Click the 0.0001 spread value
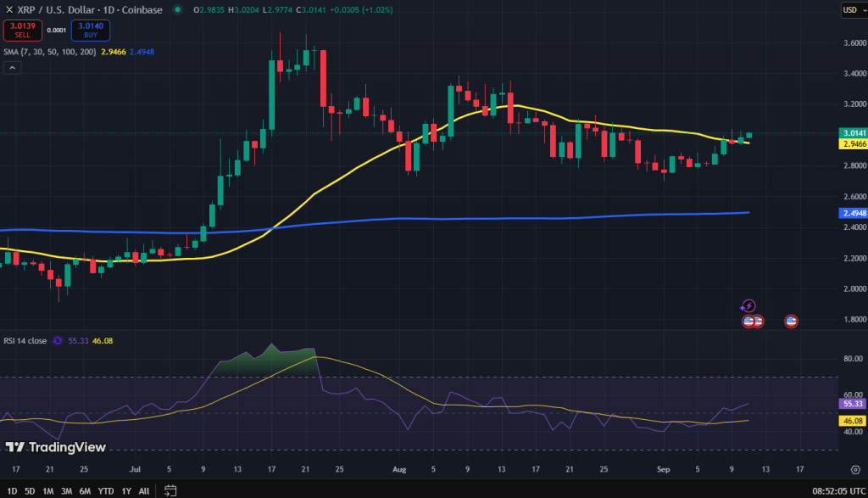The image size is (868, 498). 57,31
